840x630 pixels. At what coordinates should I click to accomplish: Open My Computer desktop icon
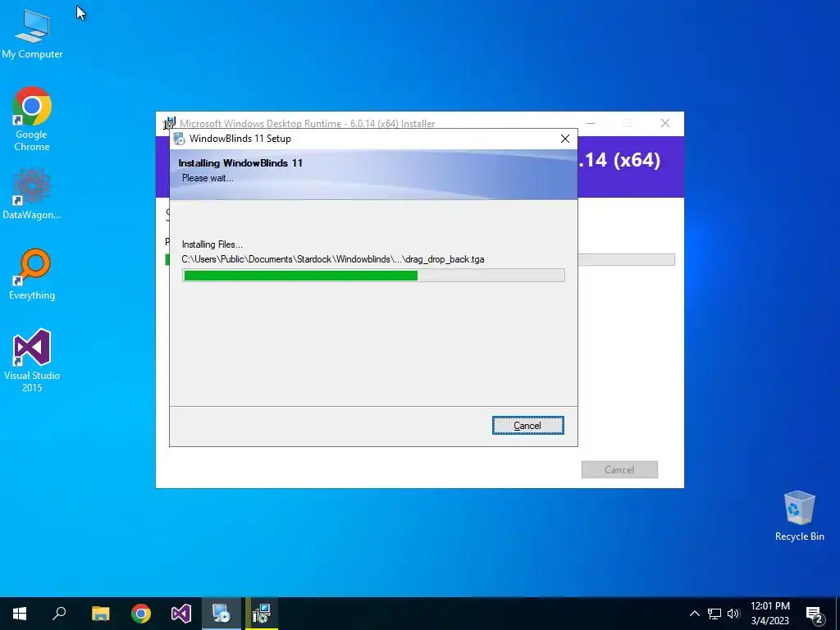tap(32, 34)
